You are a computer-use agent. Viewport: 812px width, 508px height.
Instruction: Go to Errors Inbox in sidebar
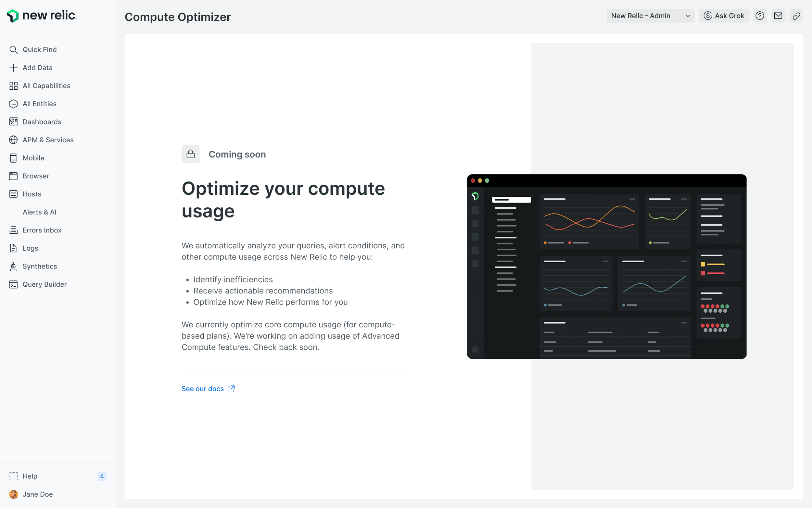42,230
